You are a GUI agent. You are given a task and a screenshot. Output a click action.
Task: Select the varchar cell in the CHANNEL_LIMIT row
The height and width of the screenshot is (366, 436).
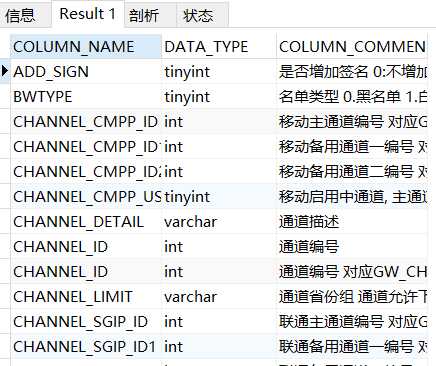click(x=219, y=297)
